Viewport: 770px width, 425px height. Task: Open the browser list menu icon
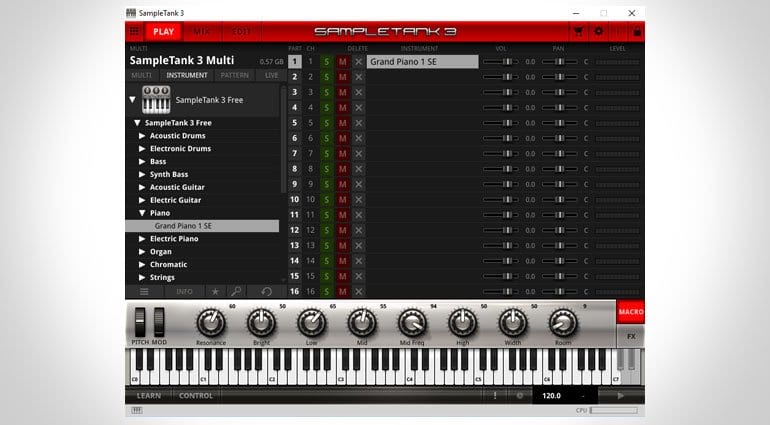click(x=144, y=291)
